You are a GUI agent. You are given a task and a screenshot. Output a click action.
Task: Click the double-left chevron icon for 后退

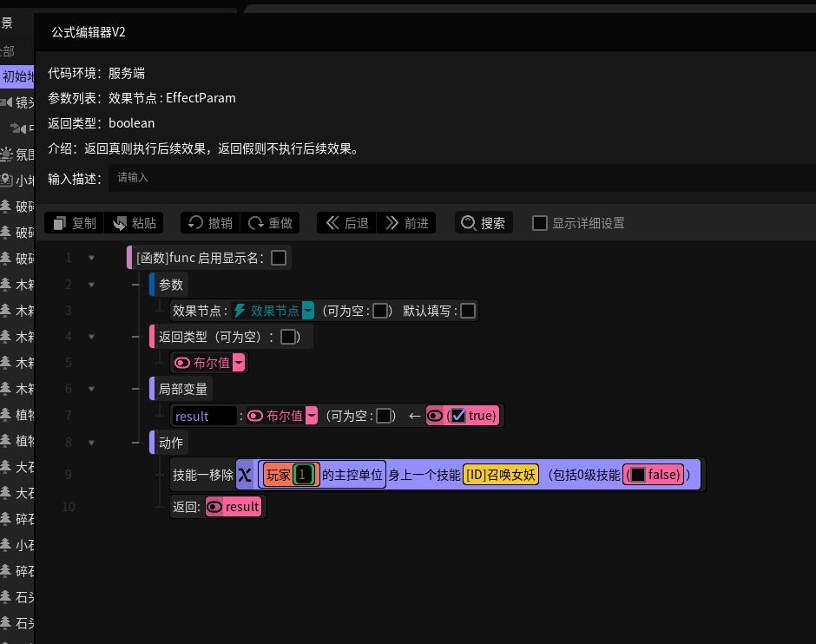click(332, 223)
